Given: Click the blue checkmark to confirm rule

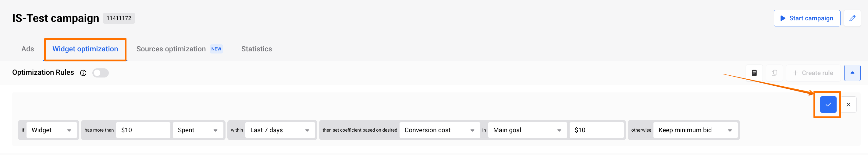Looking at the screenshot, I should pos(828,105).
